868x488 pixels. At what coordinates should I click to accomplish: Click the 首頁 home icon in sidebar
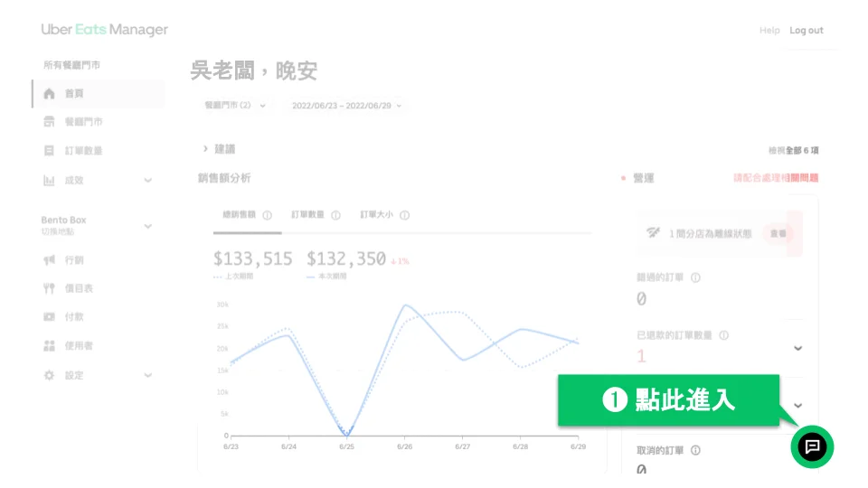click(x=50, y=94)
